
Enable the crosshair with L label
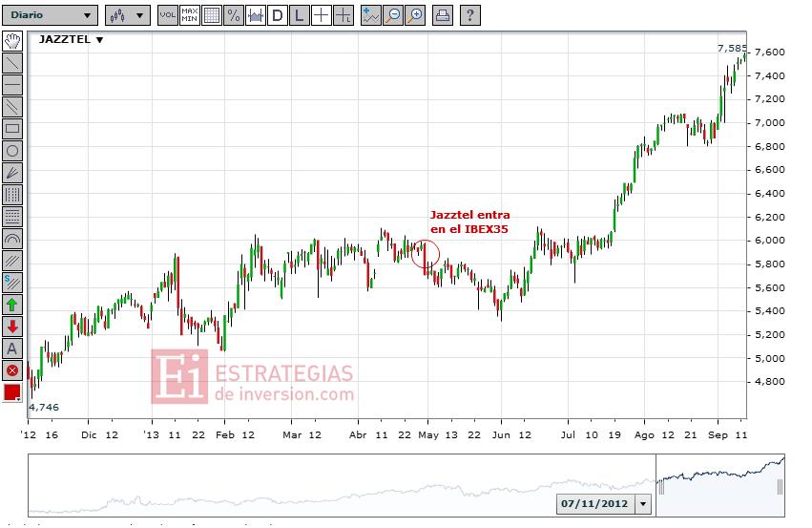(344, 15)
